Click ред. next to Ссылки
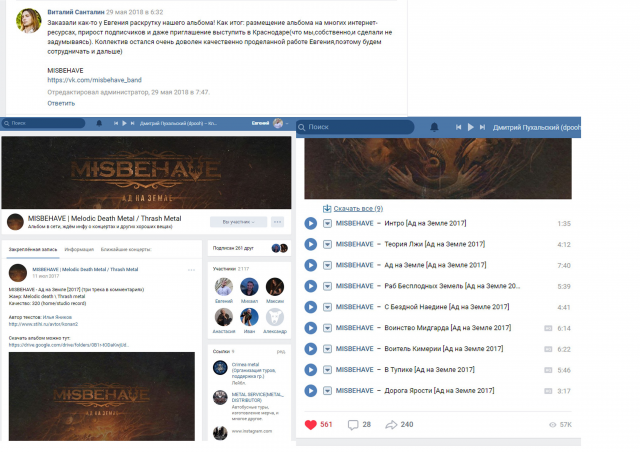Viewport: 640px width, 452px height. point(281,352)
